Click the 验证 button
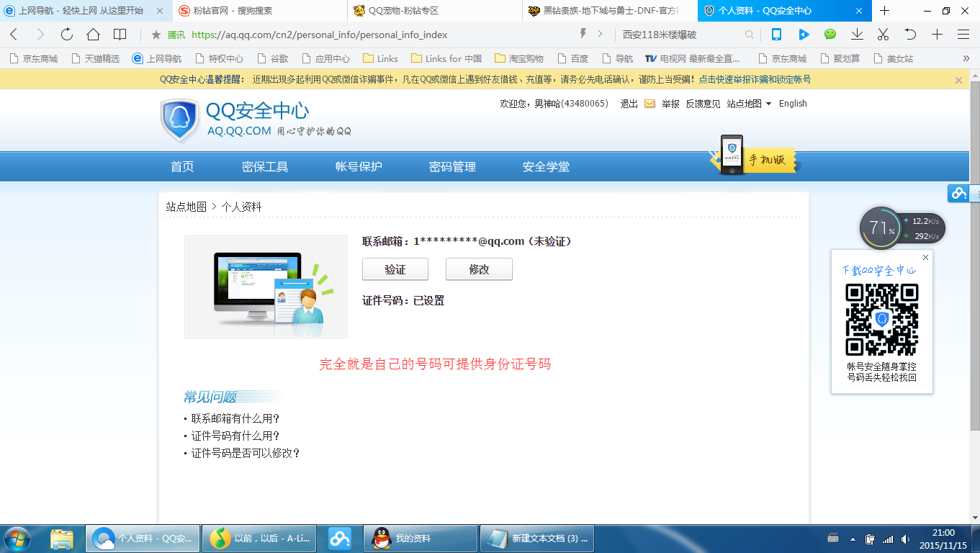The height and width of the screenshot is (553, 980). [395, 269]
